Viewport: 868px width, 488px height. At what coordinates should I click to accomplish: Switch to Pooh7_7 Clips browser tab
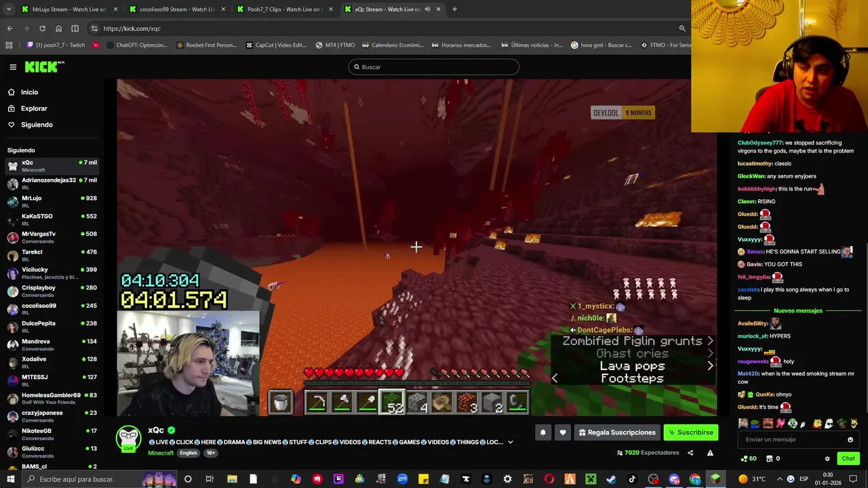(x=284, y=9)
